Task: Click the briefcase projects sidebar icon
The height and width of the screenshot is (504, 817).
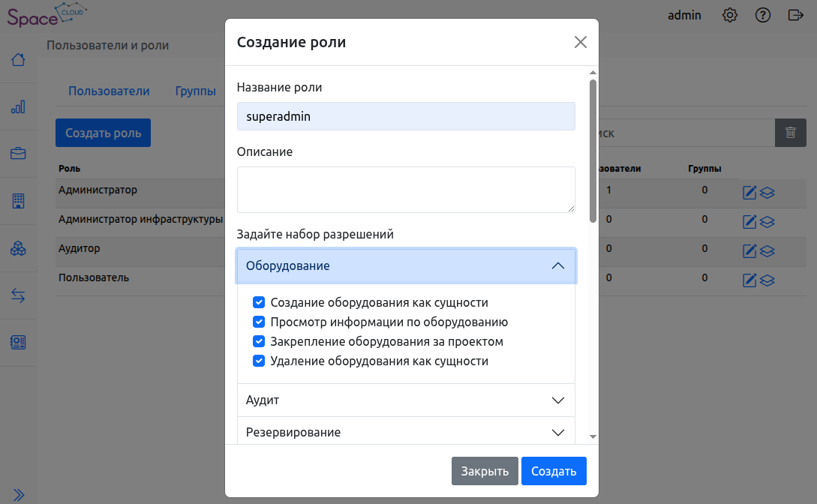Action: tap(18, 154)
